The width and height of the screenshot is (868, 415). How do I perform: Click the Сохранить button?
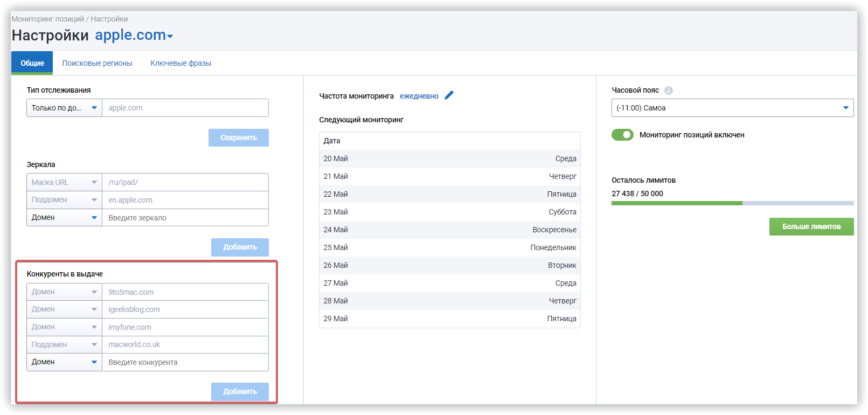click(239, 137)
